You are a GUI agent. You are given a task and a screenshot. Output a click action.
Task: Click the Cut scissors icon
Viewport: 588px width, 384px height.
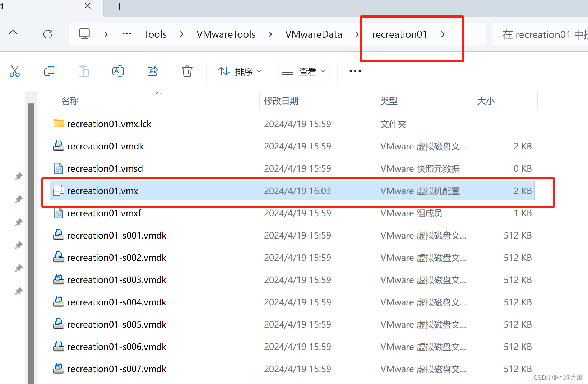pos(15,71)
